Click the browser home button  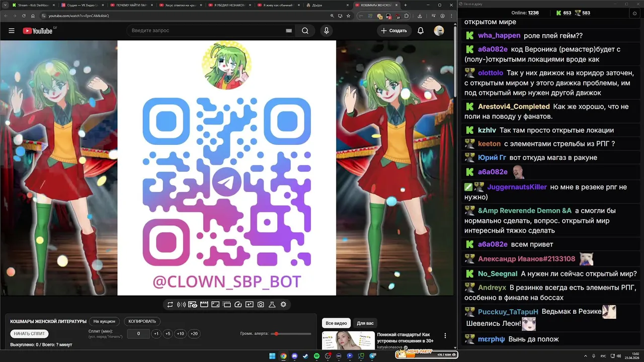(x=33, y=16)
